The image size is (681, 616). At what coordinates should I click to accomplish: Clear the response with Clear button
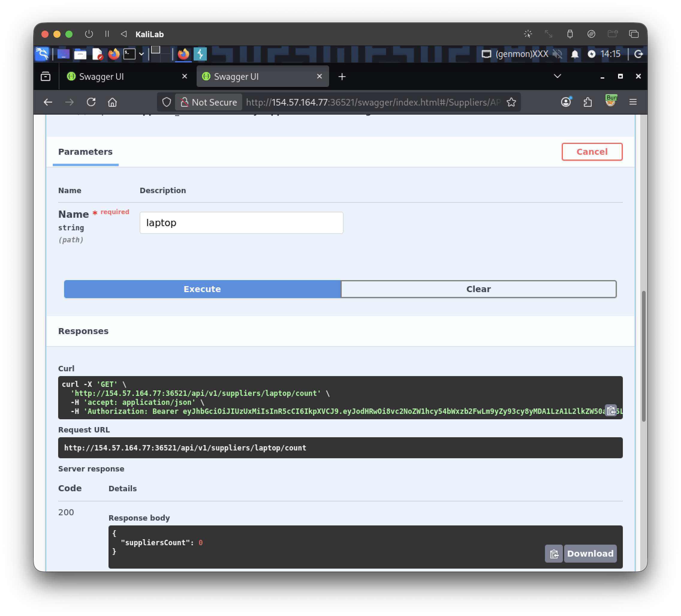click(478, 289)
